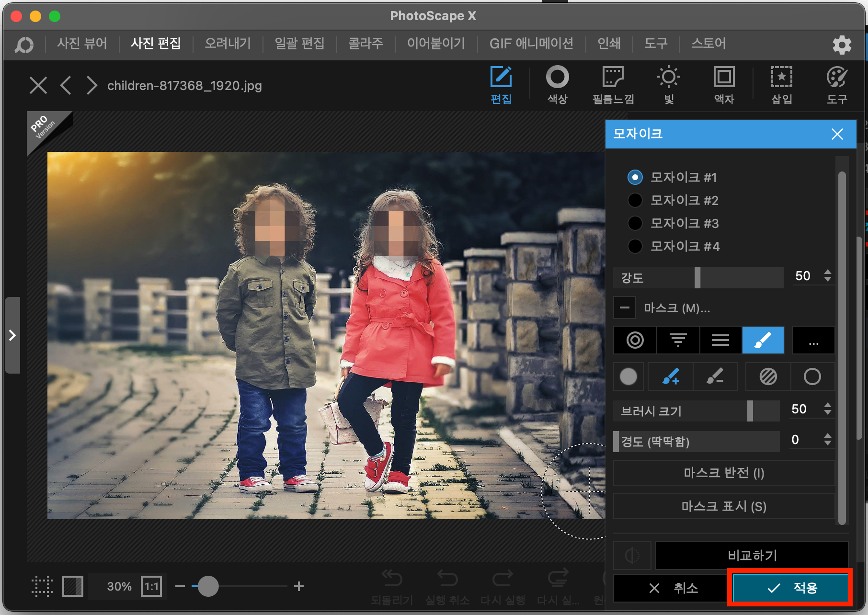Click 마스크 반전 (I) button
This screenshot has width=868, height=615.
tap(724, 473)
